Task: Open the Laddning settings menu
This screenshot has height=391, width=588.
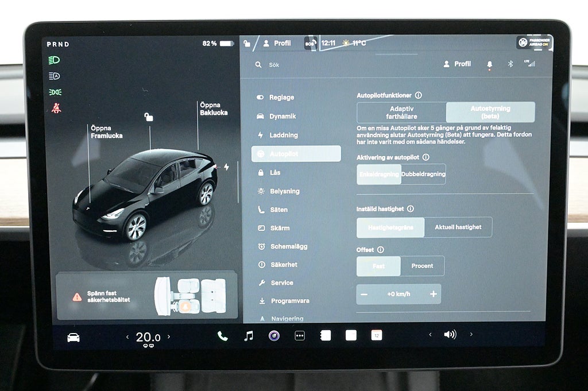Action: click(284, 135)
